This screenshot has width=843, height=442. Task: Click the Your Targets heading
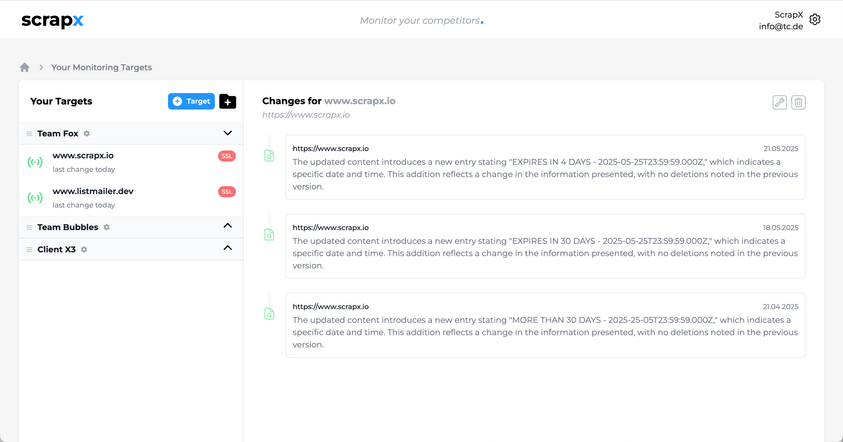pyautogui.click(x=61, y=101)
